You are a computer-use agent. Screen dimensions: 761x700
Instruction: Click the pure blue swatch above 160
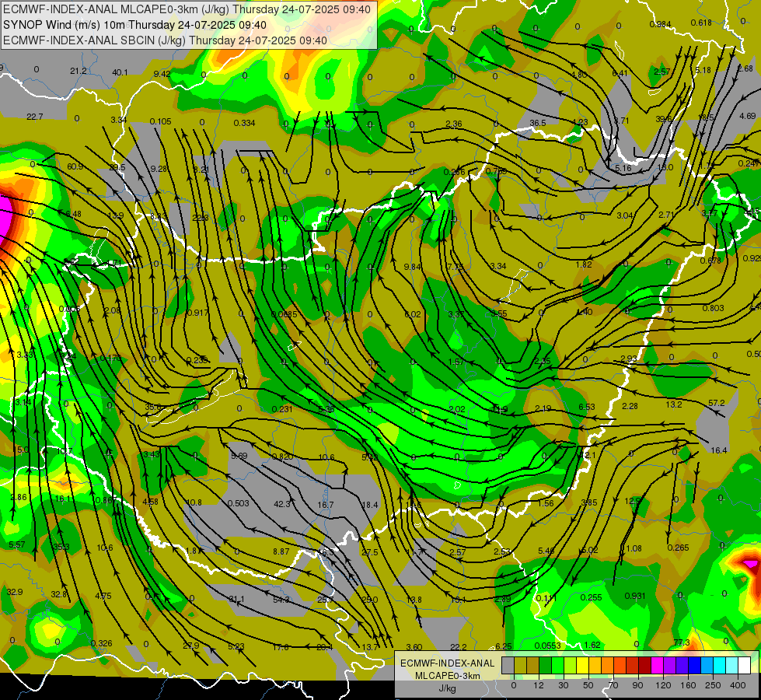point(695,665)
